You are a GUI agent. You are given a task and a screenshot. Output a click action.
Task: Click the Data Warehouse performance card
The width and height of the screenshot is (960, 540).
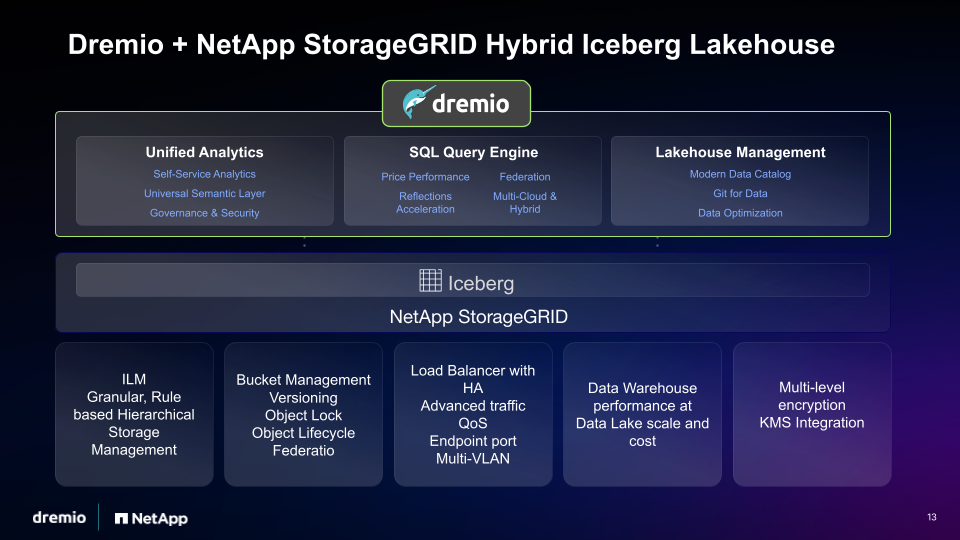click(x=642, y=414)
